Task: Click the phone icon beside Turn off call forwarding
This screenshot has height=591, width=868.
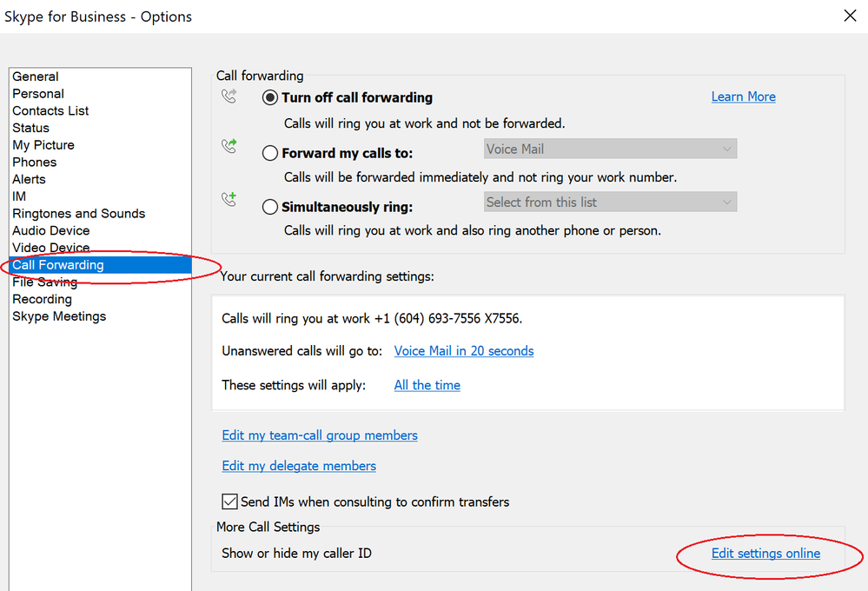Action: pyautogui.click(x=229, y=96)
